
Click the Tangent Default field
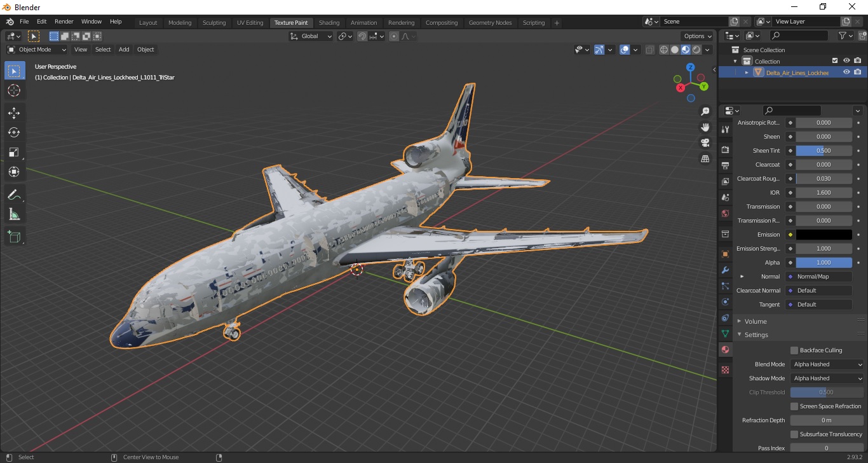[820, 305]
